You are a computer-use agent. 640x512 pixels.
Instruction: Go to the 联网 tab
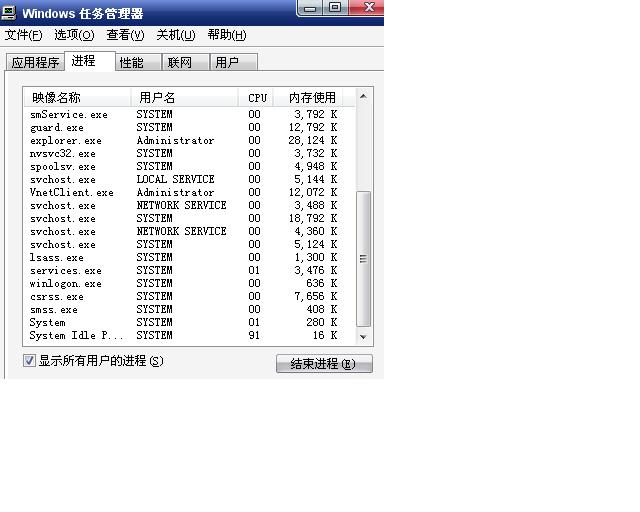(186, 62)
